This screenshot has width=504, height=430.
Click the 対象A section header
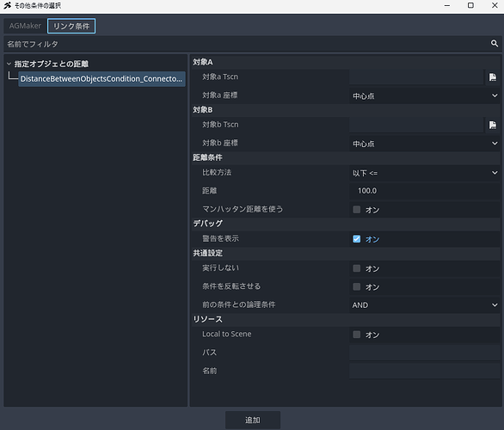pyautogui.click(x=346, y=62)
